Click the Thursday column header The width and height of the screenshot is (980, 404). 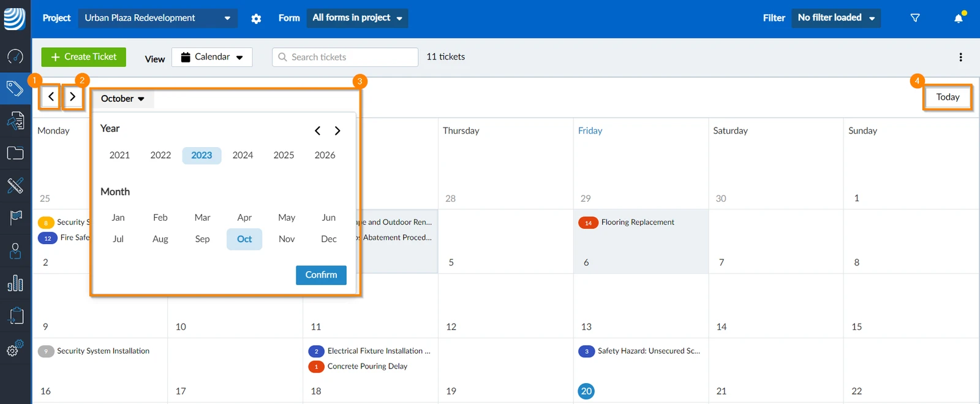461,131
